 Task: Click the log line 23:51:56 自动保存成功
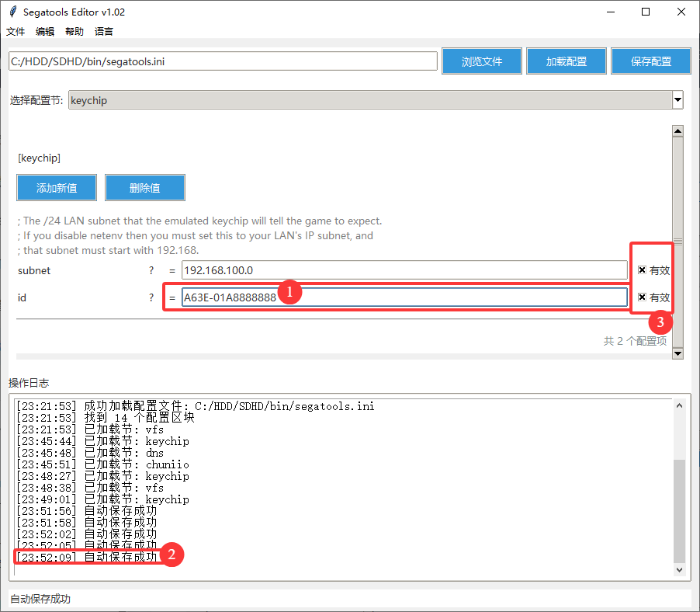[87, 511]
